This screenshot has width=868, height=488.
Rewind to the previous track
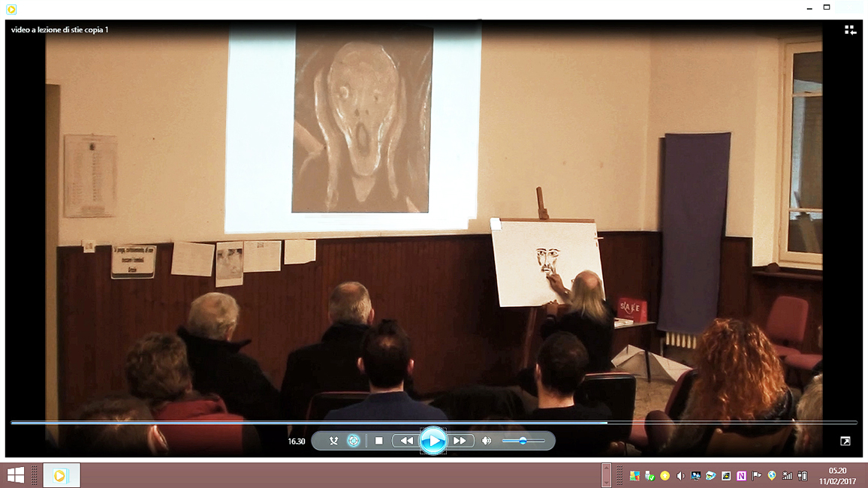(x=406, y=441)
